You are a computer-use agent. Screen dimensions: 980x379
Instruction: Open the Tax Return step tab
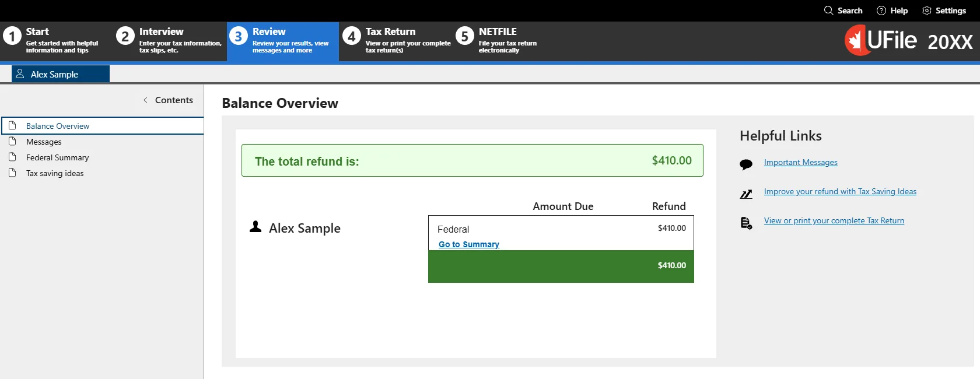click(396, 41)
